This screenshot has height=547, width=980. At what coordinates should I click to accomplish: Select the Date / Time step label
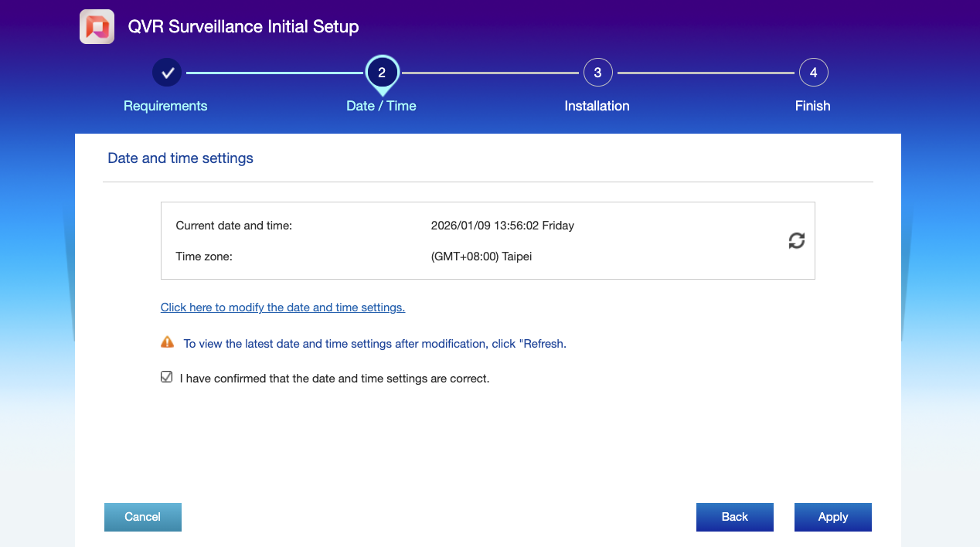381,106
